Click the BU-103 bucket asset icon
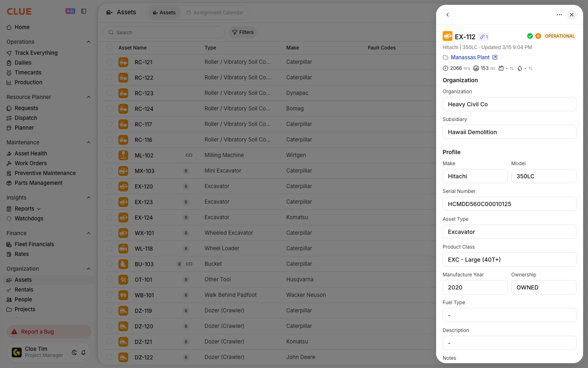This screenshot has width=588, height=368. pyautogui.click(x=123, y=264)
